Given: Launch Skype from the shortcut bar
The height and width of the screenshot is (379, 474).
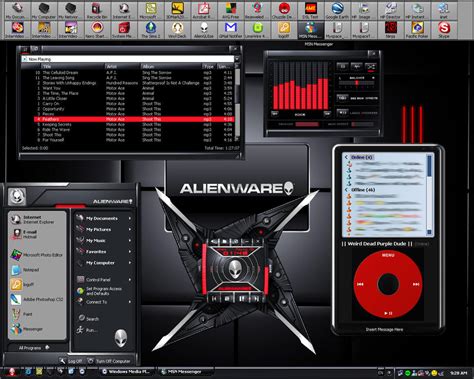Looking at the screenshot, I should [444, 30].
